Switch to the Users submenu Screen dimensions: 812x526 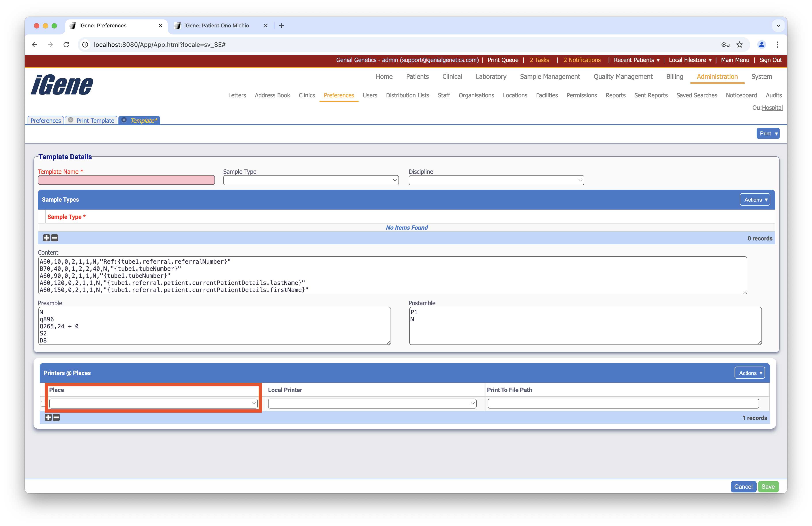tap(370, 95)
